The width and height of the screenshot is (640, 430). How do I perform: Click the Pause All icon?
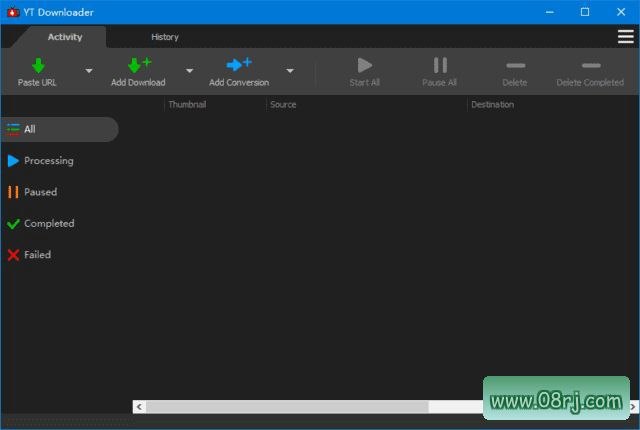click(440, 65)
